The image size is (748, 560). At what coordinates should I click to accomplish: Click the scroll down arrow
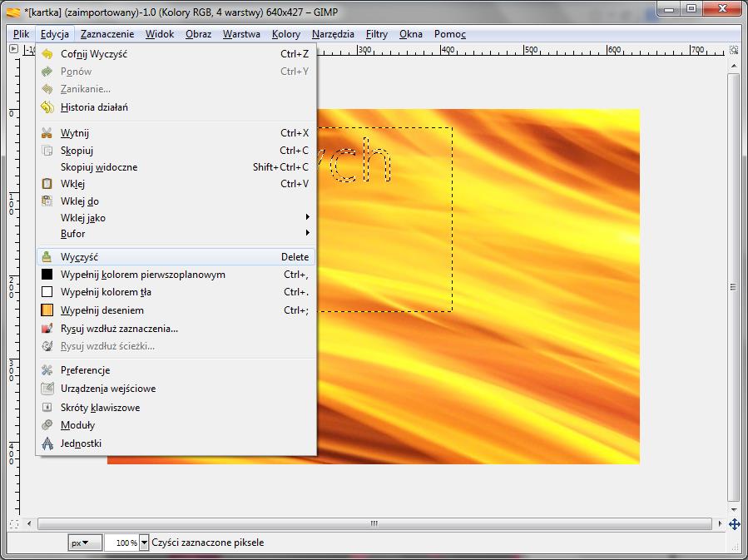point(734,509)
